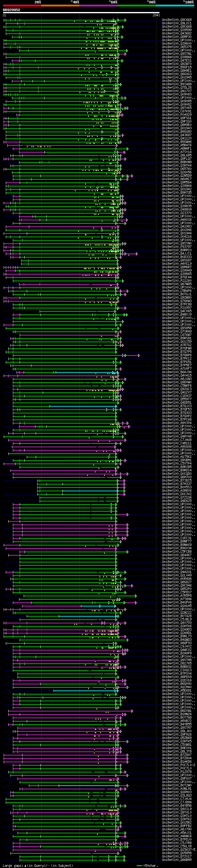Viewport: 197px width, 868px height.
Task: Click the query name 'BB929952'
Action: pos(11,10)
